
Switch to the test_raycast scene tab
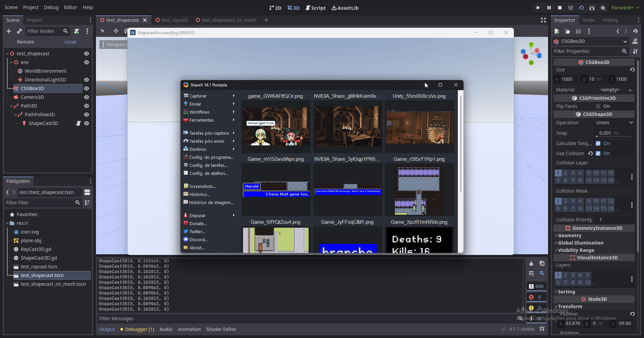(x=174, y=20)
